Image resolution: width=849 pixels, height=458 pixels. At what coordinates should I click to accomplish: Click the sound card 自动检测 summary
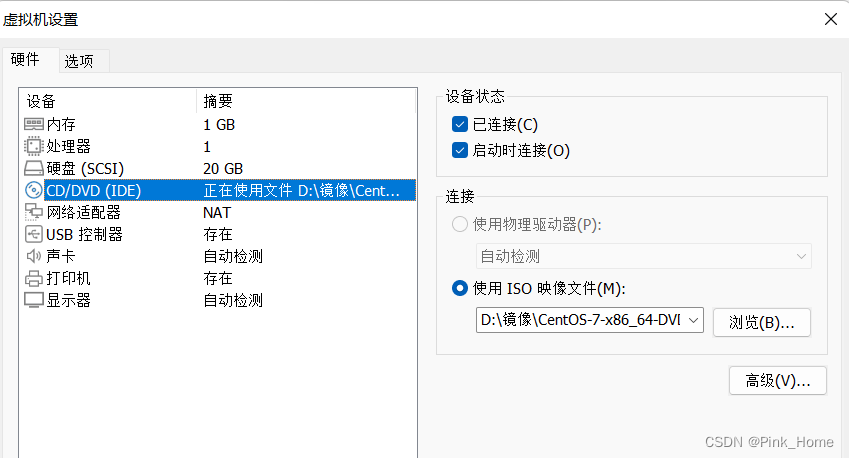(233, 256)
